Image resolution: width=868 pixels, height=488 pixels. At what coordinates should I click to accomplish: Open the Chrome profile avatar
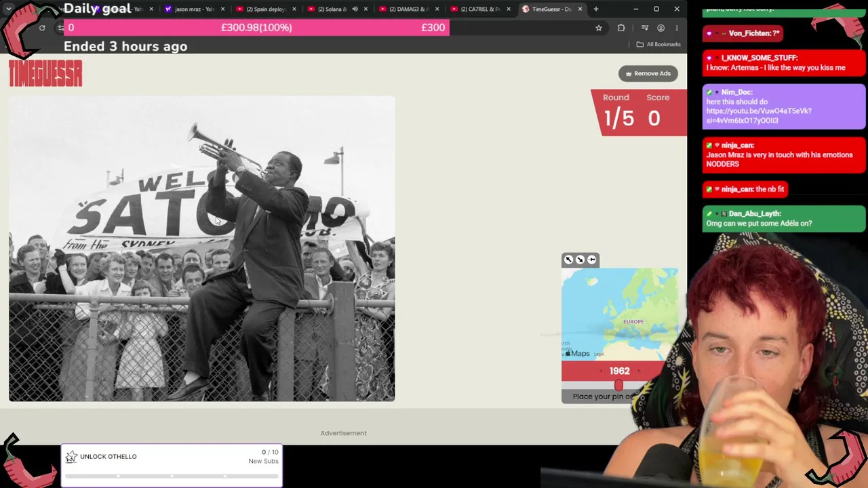(x=660, y=28)
